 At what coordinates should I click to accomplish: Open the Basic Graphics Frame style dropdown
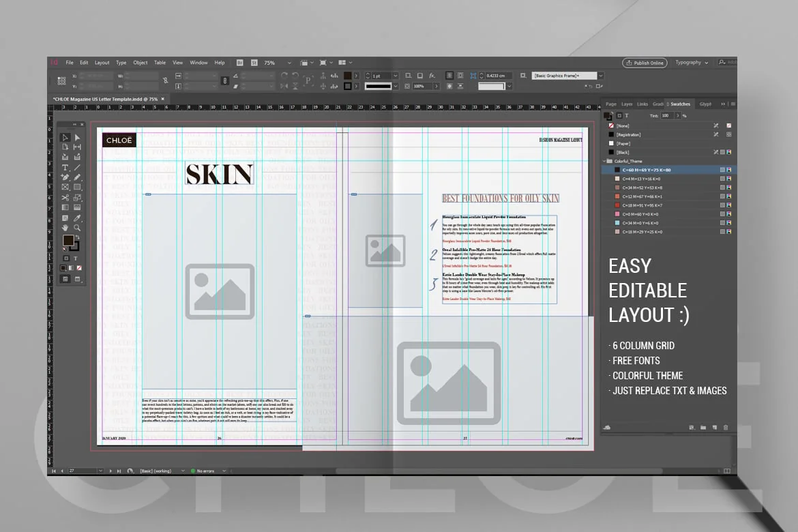[600, 76]
